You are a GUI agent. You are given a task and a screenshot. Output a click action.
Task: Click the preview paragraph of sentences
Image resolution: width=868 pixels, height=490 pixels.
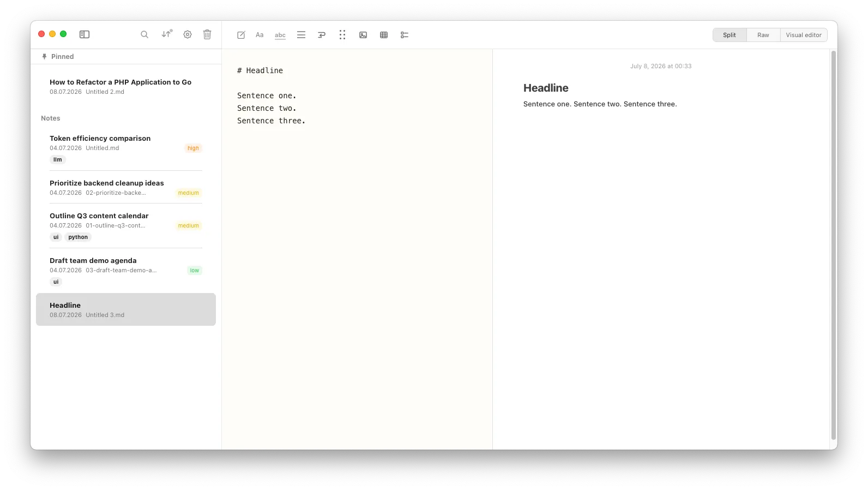point(600,104)
